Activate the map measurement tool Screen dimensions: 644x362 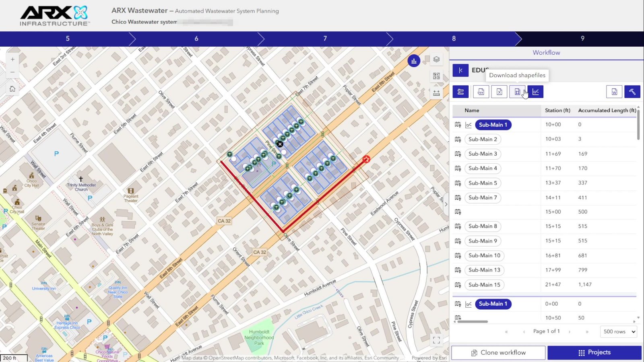coord(436,93)
